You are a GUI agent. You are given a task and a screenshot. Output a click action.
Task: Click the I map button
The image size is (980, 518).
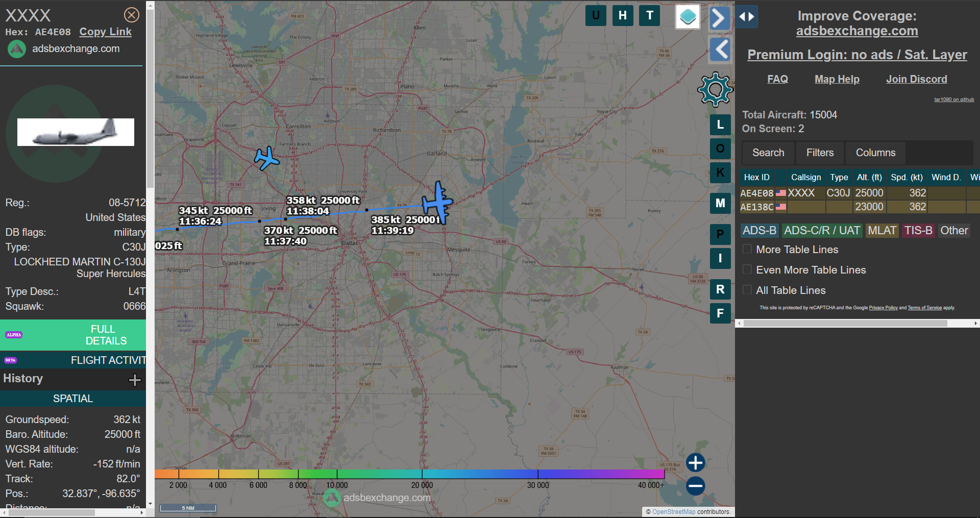[720, 258]
